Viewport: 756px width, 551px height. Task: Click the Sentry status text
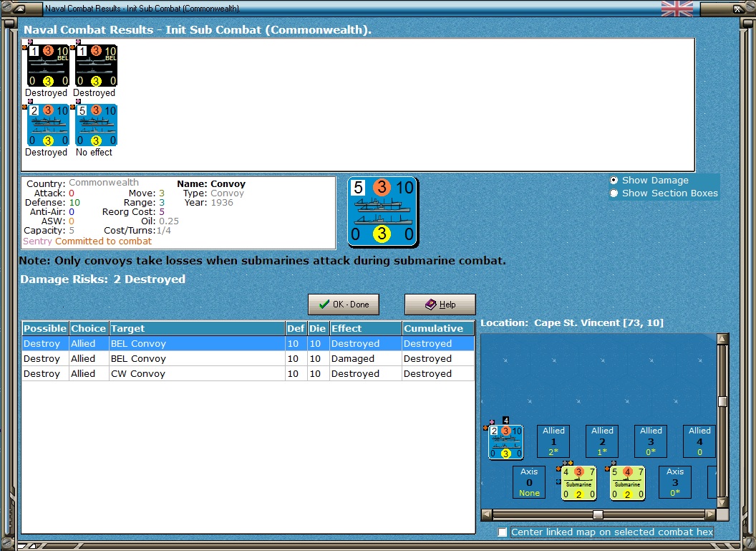point(38,241)
